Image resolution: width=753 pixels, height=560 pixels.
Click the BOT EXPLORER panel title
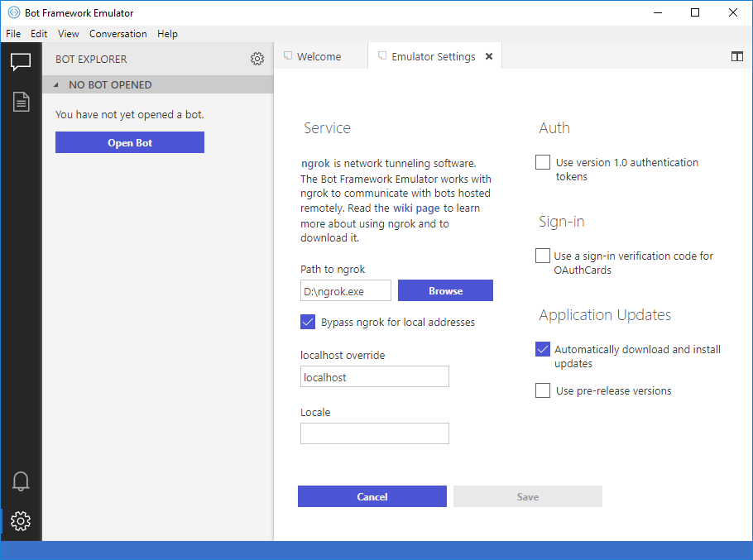(91, 59)
